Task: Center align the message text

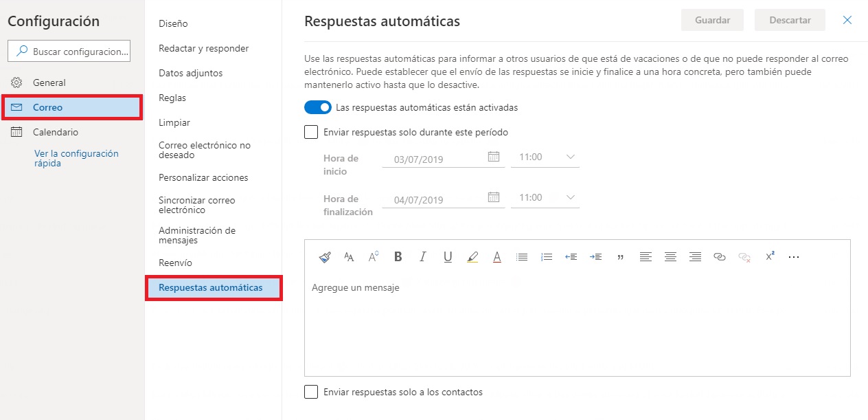Action: [x=670, y=256]
